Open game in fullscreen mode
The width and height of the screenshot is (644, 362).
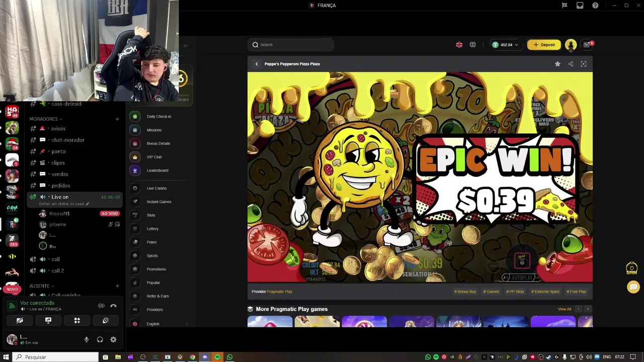(x=584, y=64)
